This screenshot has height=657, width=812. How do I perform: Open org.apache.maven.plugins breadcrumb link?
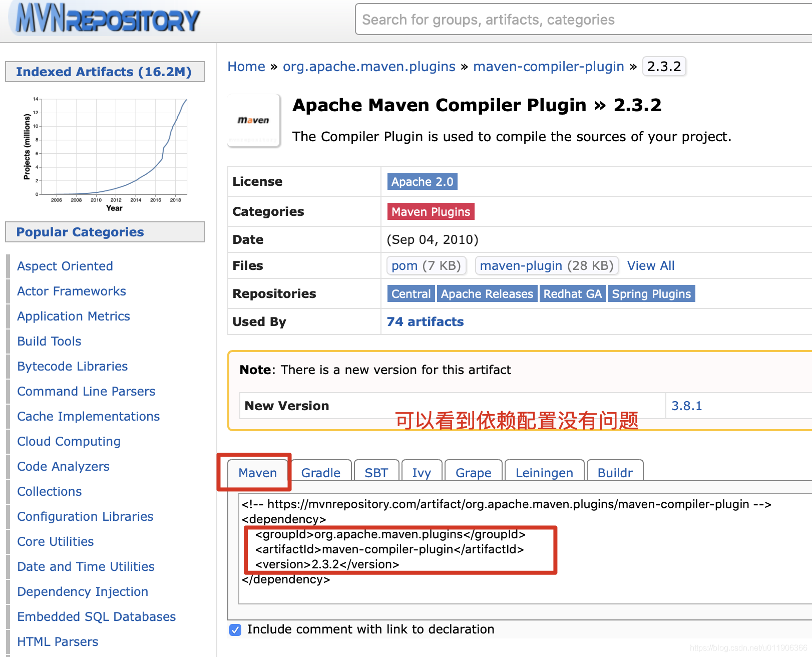[369, 67]
